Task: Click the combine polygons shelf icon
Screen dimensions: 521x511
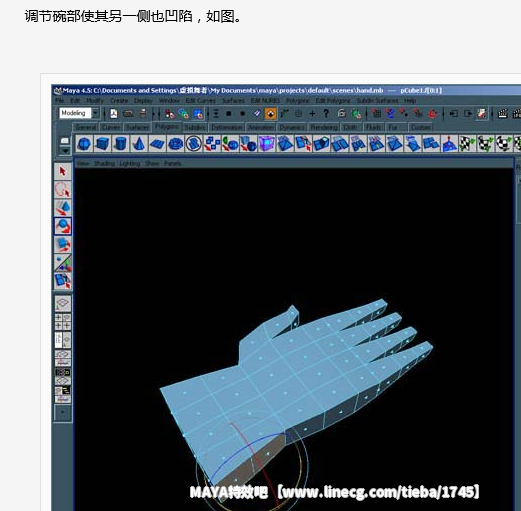Action: tap(212, 144)
